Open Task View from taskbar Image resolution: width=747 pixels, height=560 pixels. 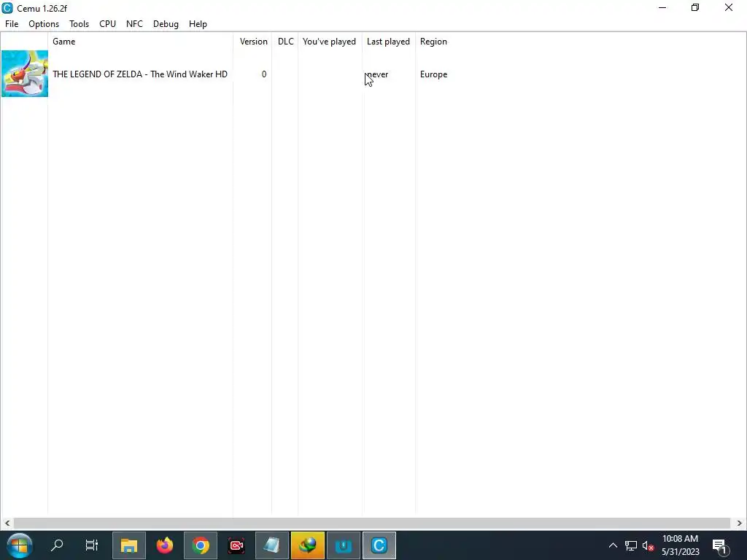tap(91, 545)
